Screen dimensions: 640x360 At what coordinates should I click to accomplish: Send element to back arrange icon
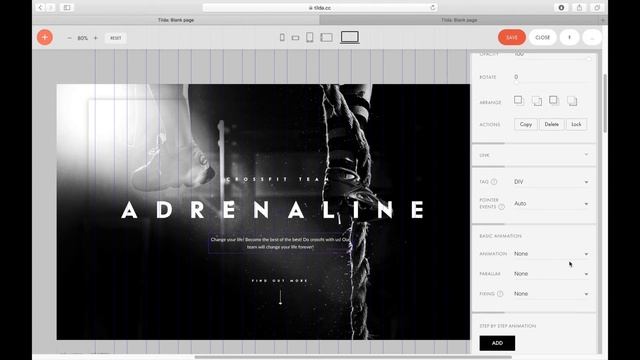click(x=572, y=101)
